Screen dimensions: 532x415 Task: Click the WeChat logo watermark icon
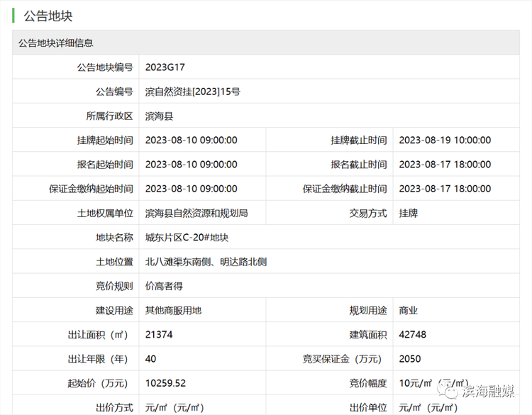tap(448, 389)
